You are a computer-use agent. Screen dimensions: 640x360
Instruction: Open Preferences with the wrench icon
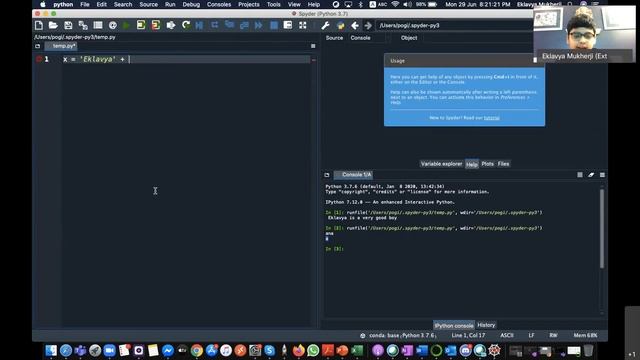pos(325,25)
